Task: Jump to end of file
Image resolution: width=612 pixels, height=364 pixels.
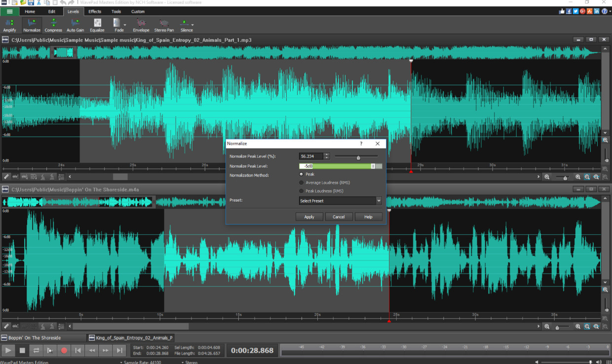Action: [119, 351]
